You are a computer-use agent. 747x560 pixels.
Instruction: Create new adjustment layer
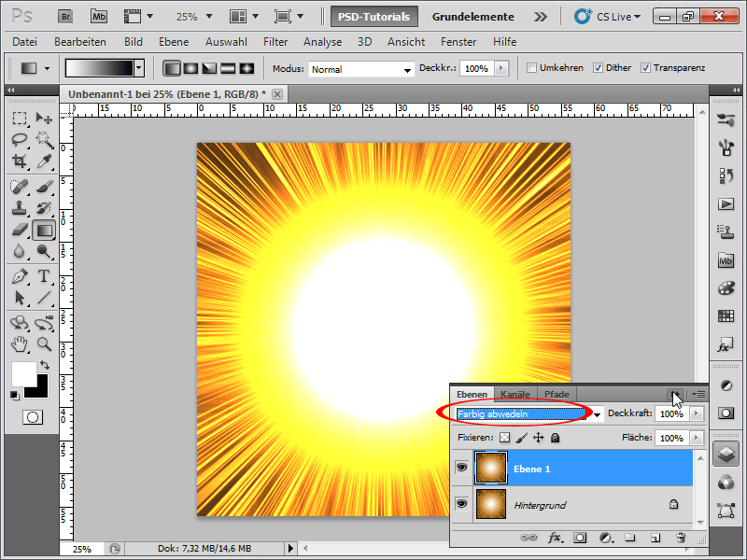605,538
